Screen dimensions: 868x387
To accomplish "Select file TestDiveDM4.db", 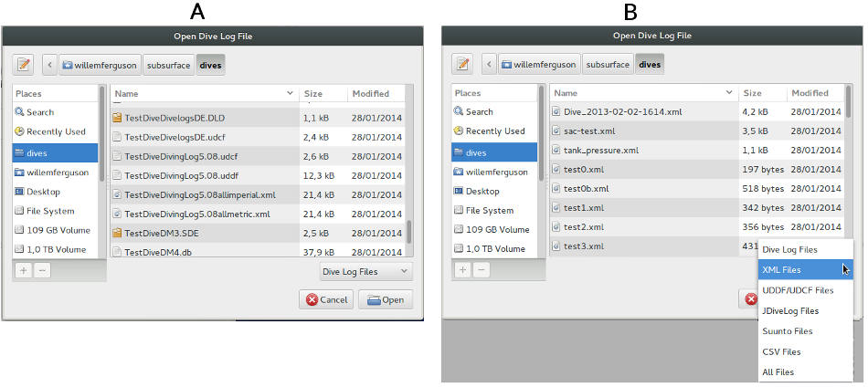I will [258, 252].
